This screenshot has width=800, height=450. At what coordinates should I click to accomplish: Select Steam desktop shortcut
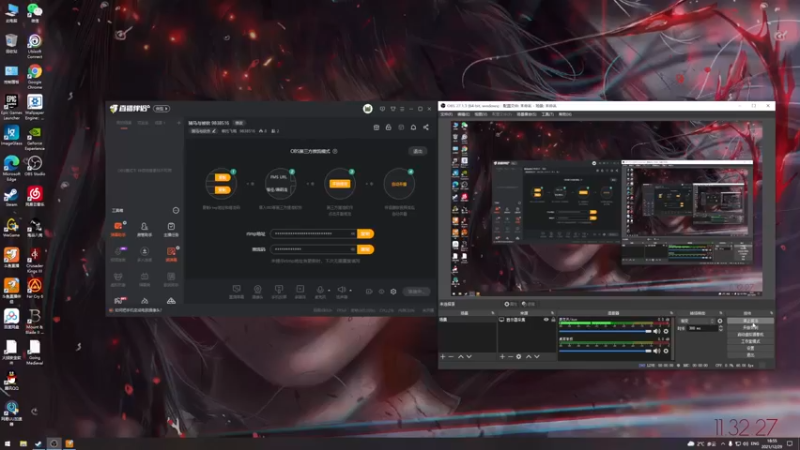coord(11,196)
